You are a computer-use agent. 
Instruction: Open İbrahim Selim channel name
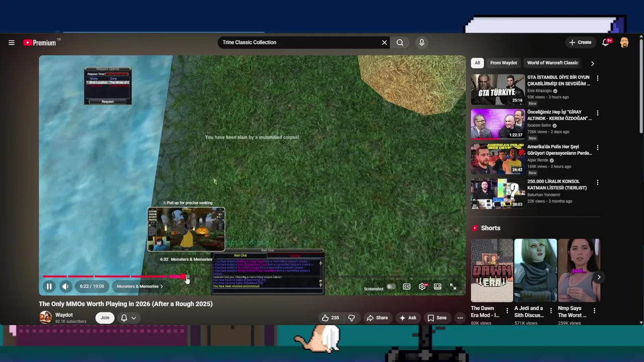539,126
